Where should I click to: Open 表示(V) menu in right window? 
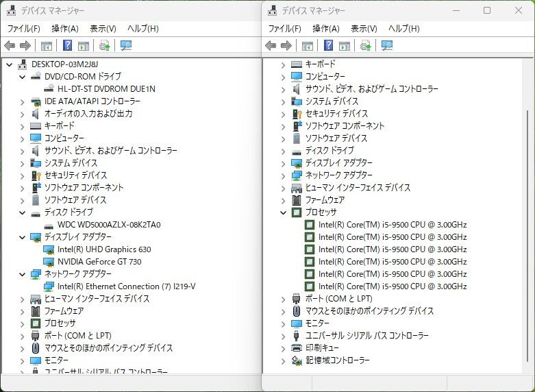364,28
